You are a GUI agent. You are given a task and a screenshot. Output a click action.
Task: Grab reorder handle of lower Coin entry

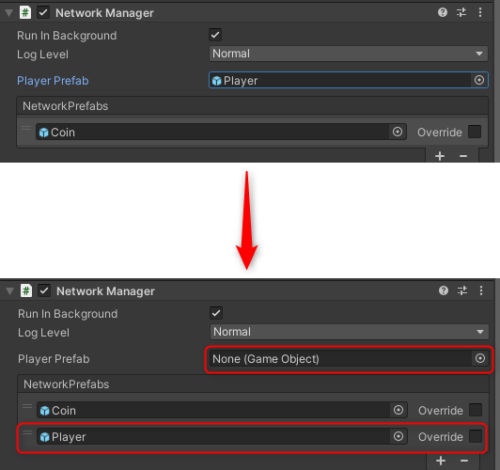(x=27, y=406)
